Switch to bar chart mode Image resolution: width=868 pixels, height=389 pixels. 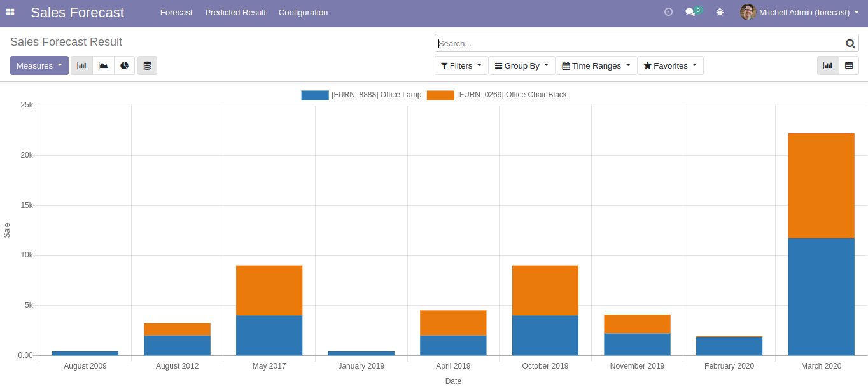pyautogui.click(x=81, y=65)
